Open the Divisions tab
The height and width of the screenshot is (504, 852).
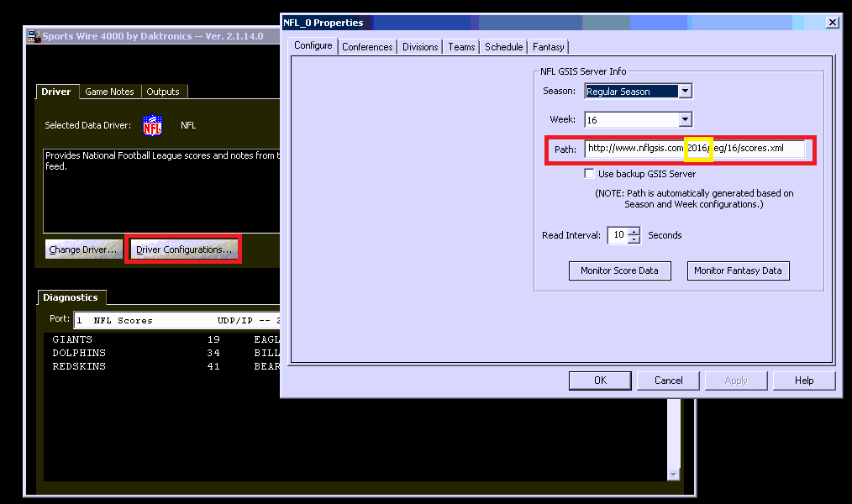pyautogui.click(x=420, y=47)
